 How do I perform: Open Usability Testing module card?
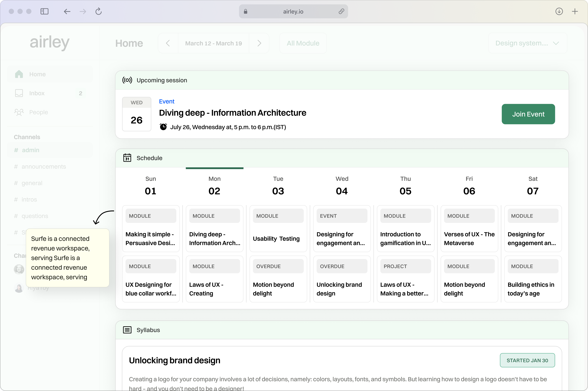[x=278, y=229]
